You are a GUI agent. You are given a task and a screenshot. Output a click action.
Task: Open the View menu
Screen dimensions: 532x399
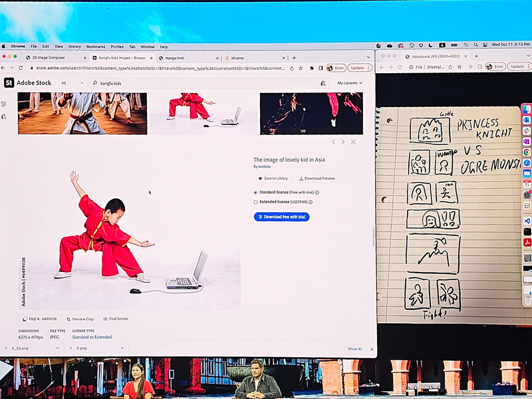tap(59, 47)
